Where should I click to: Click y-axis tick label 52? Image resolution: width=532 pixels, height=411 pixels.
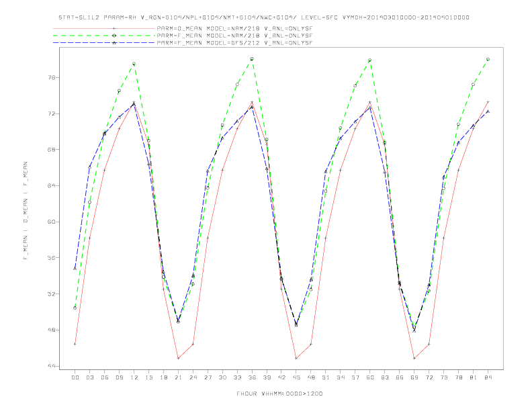click(51, 293)
